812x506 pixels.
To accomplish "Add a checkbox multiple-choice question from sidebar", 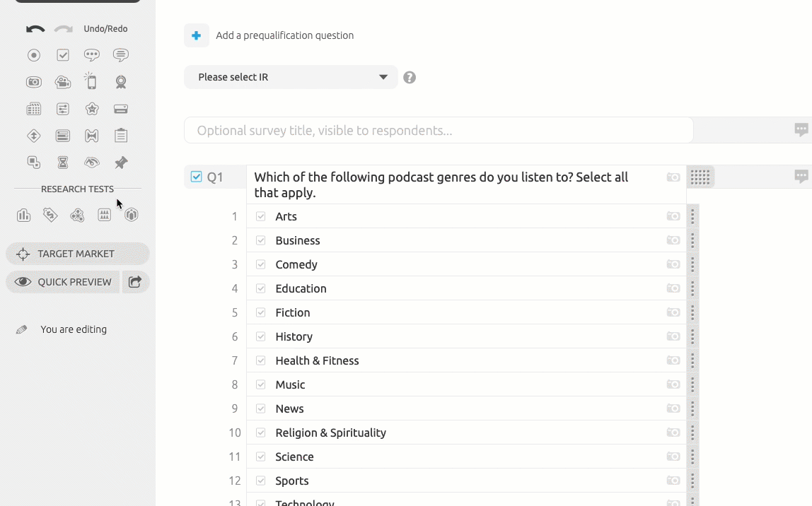I will click(63, 55).
